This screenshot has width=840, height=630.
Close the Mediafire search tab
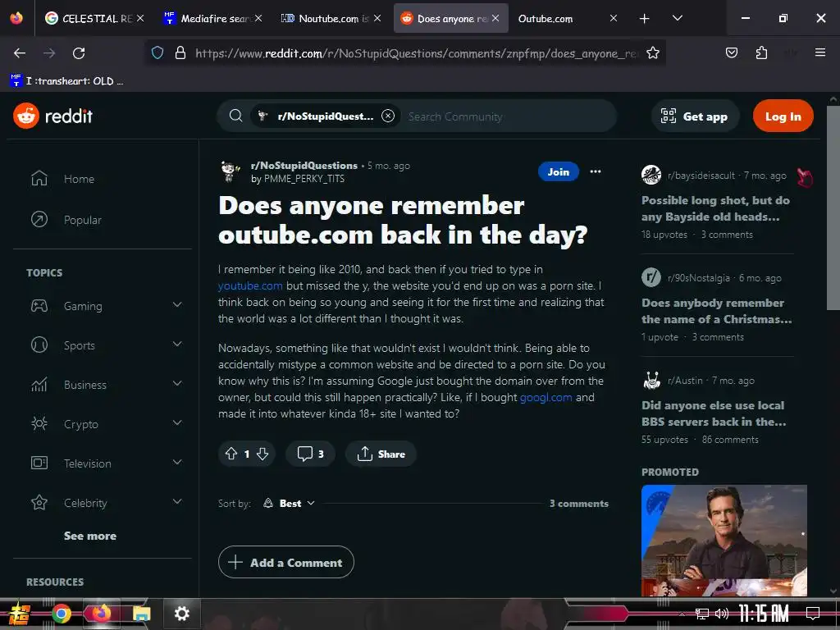point(258,18)
